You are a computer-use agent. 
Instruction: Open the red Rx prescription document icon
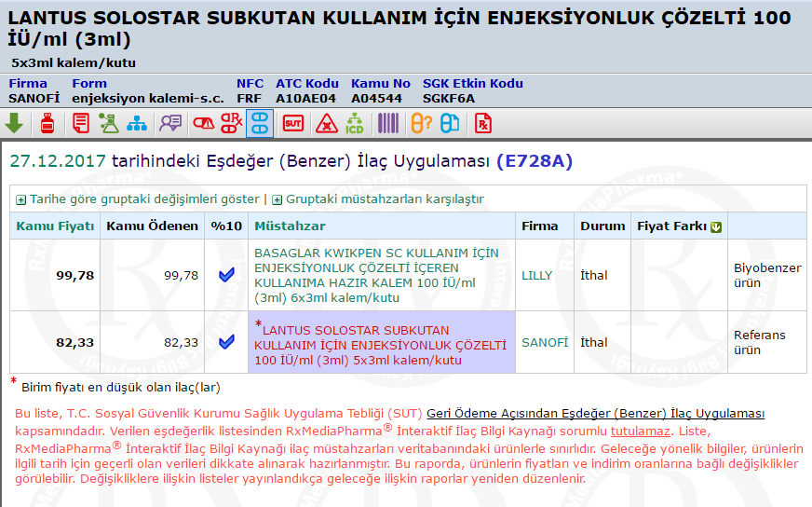click(483, 123)
